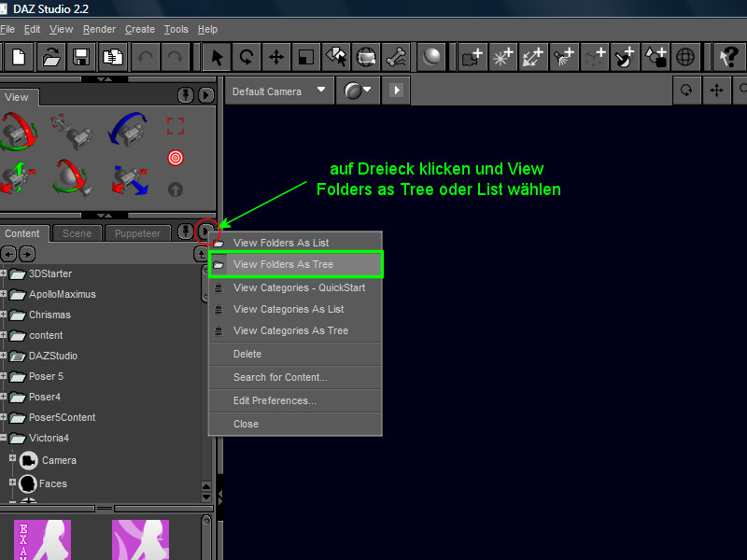Screen dimensions: 747x560
Task: Expand the Faces subfolder
Action: pos(13,482)
